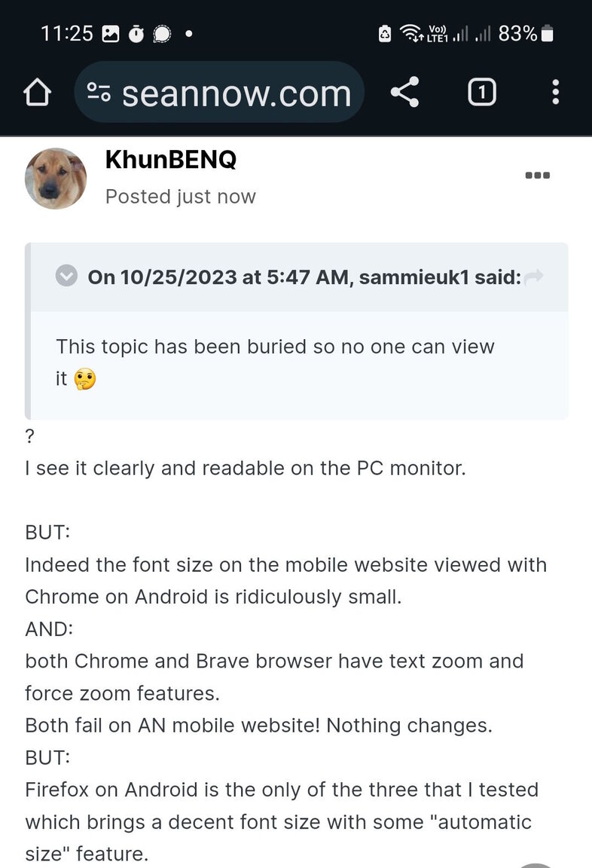The height and width of the screenshot is (868, 592).
Task: Jump to quoted post via arrow icon
Action: point(534,276)
